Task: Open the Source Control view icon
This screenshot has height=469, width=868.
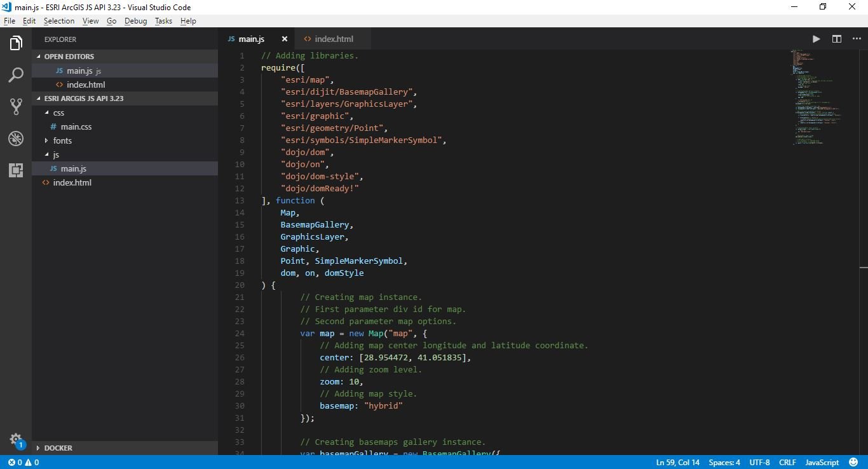Action: coord(16,107)
